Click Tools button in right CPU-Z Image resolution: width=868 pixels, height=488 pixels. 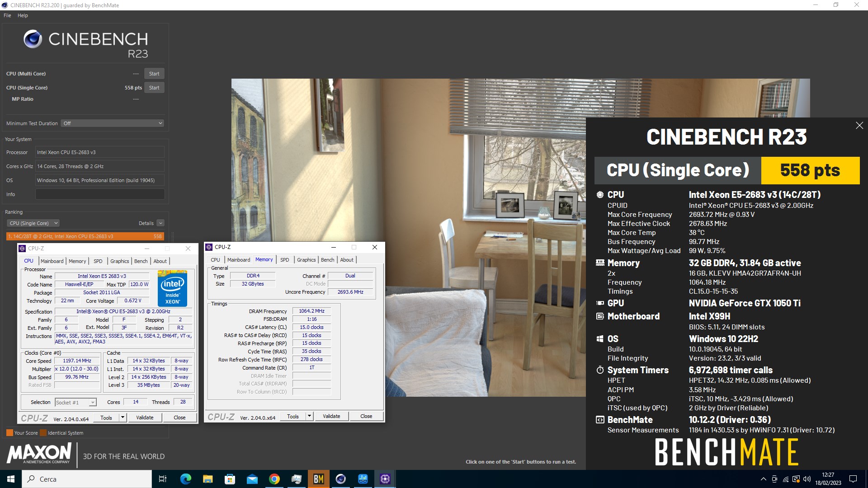293,416
